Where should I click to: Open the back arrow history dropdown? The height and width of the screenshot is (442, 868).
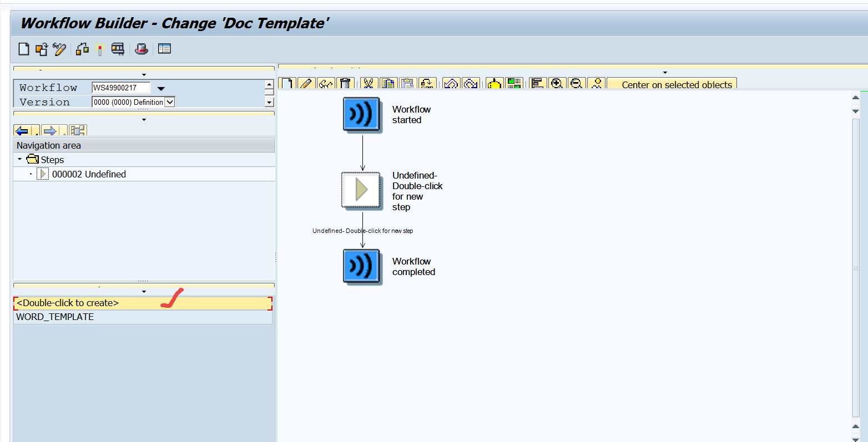click(x=36, y=131)
